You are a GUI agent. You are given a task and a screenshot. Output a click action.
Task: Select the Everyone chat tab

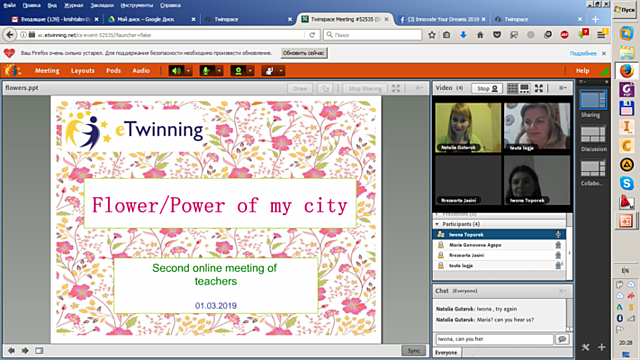tap(446, 352)
